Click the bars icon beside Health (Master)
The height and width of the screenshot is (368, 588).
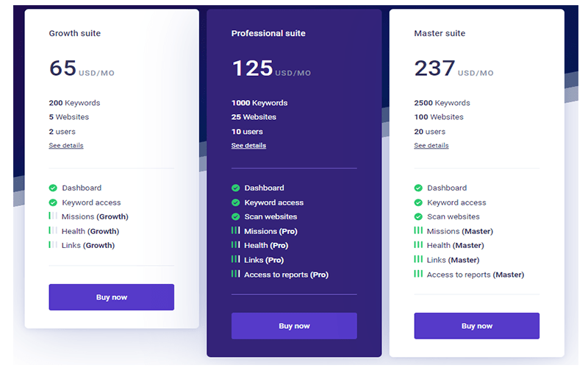point(418,245)
